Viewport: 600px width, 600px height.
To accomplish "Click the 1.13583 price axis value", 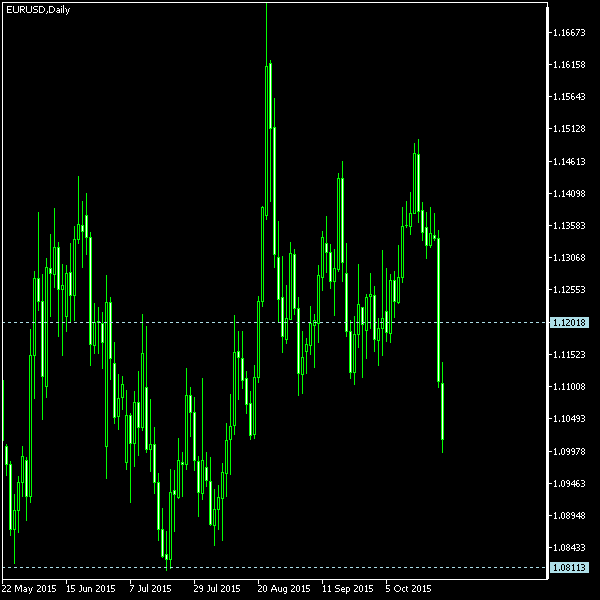I will coord(569,225).
